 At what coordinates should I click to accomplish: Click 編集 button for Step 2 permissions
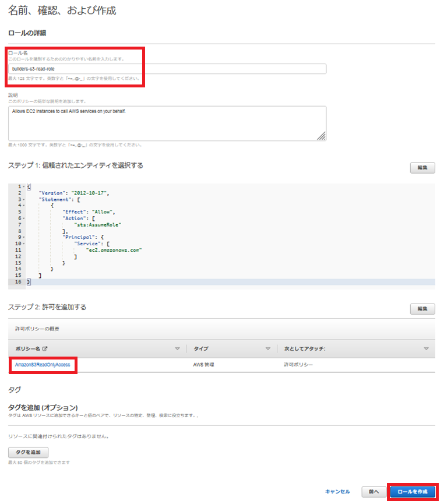tap(422, 309)
